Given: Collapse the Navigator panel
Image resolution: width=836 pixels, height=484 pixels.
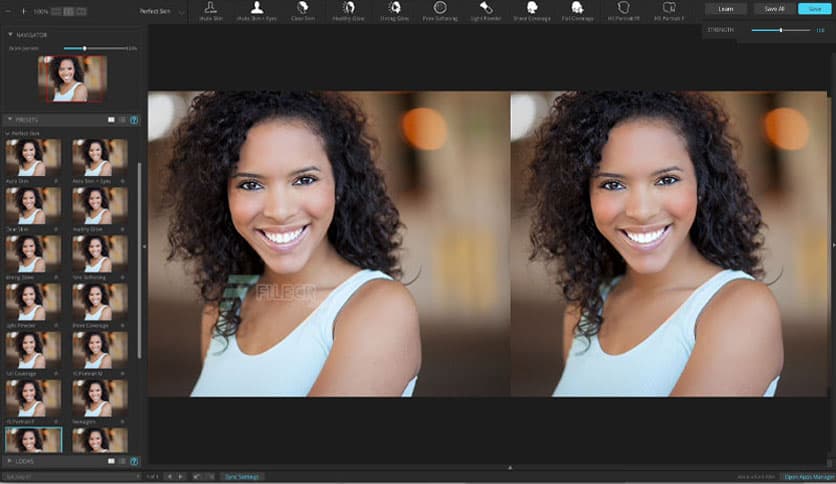Looking at the screenshot, I should (10, 34).
